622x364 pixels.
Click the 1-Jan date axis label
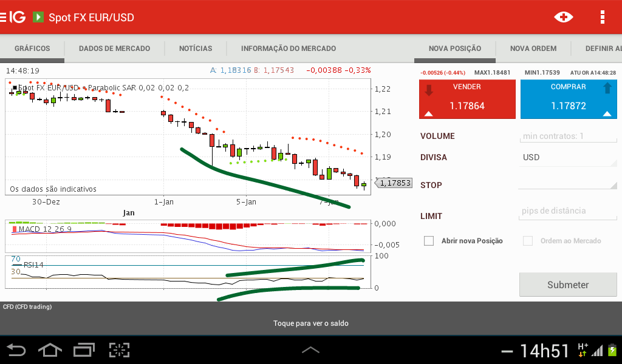tap(164, 201)
